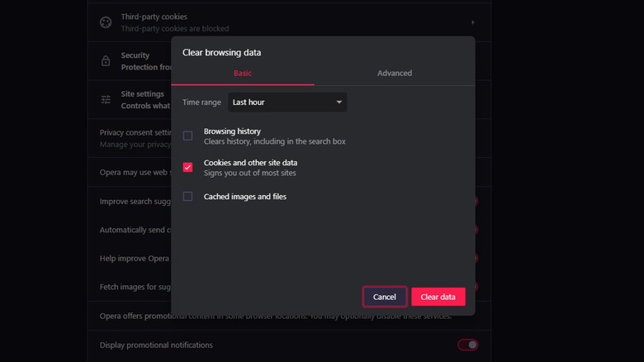The width and height of the screenshot is (644, 362).
Task: Click the Clear data button
Action: tap(438, 297)
